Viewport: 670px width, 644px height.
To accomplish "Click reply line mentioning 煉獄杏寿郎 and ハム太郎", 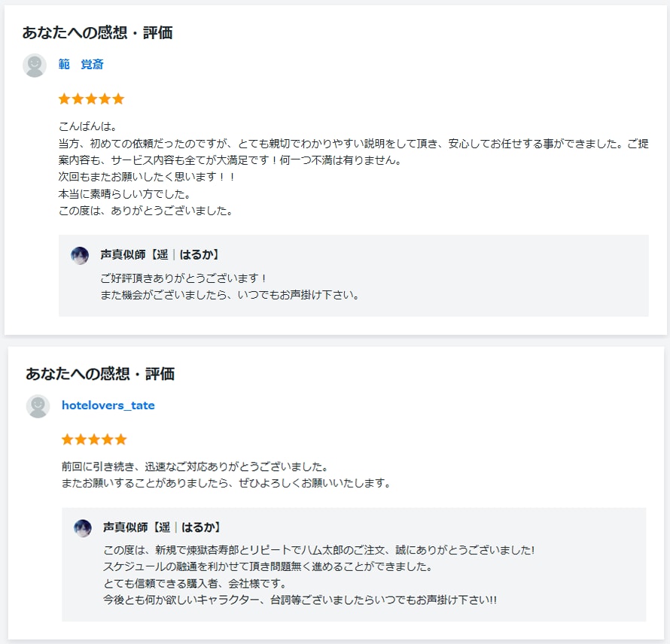I will 319,550.
